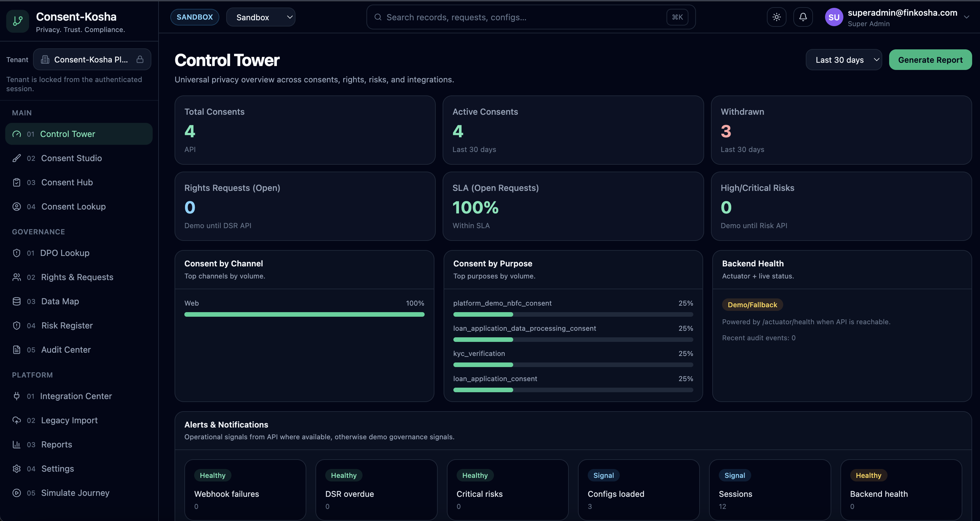The height and width of the screenshot is (521, 980).
Task: Click the Legacy Import cloud-upload icon
Action: click(x=17, y=420)
